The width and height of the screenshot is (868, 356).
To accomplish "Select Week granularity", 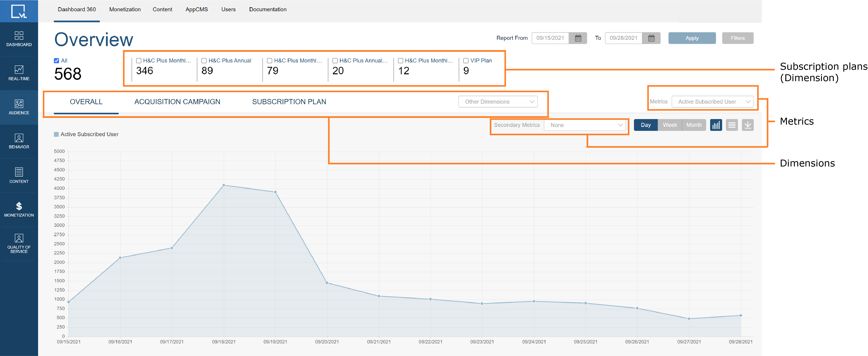I will coord(670,125).
